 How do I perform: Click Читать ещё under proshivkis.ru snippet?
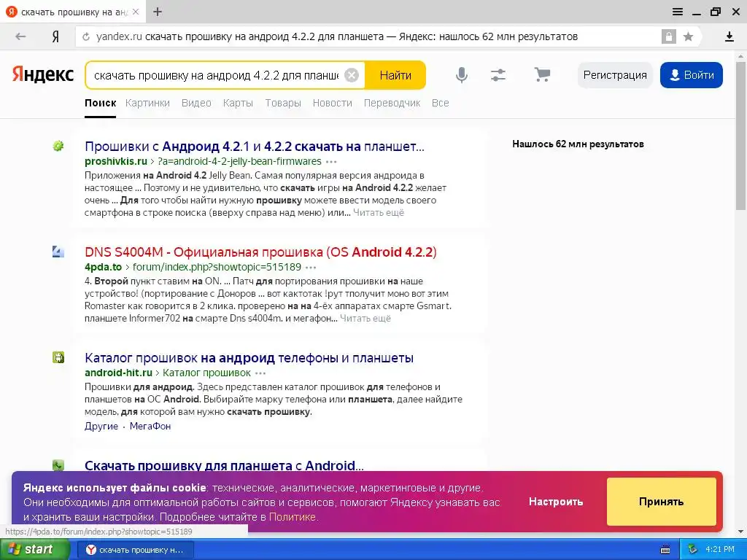click(379, 213)
